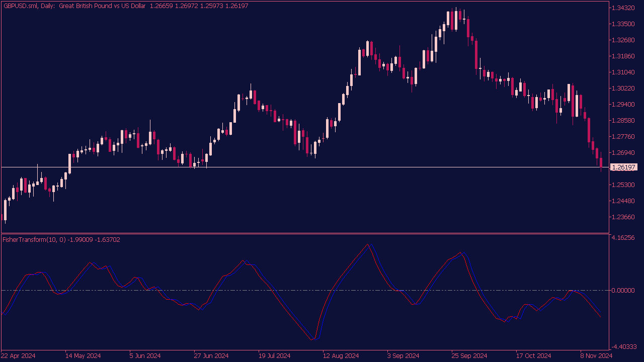Click the 1.24480 price scale value
This screenshot has width=644, height=362.
coord(623,201)
